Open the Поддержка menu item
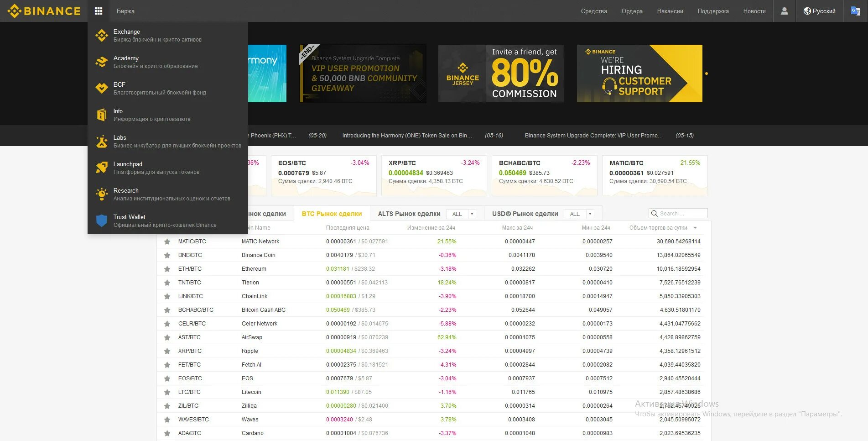The image size is (868, 441). tap(713, 11)
